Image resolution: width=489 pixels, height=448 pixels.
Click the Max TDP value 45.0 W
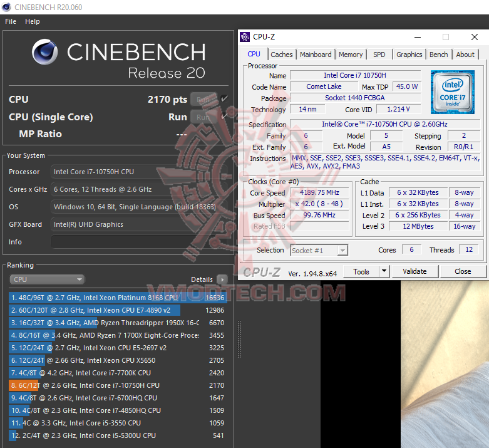(x=407, y=86)
